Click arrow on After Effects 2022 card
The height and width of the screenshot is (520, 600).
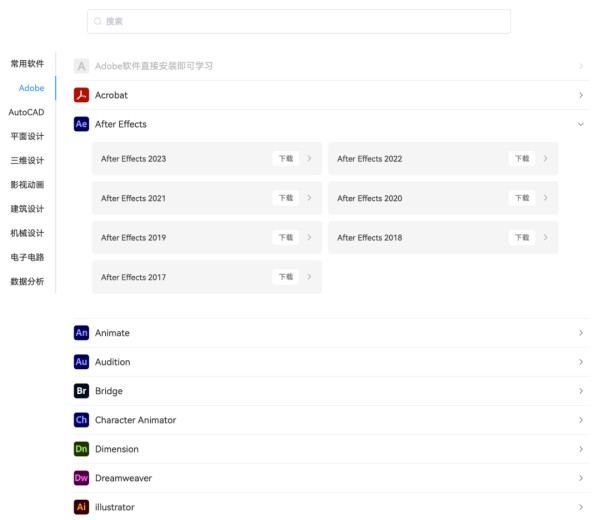[x=545, y=158]
